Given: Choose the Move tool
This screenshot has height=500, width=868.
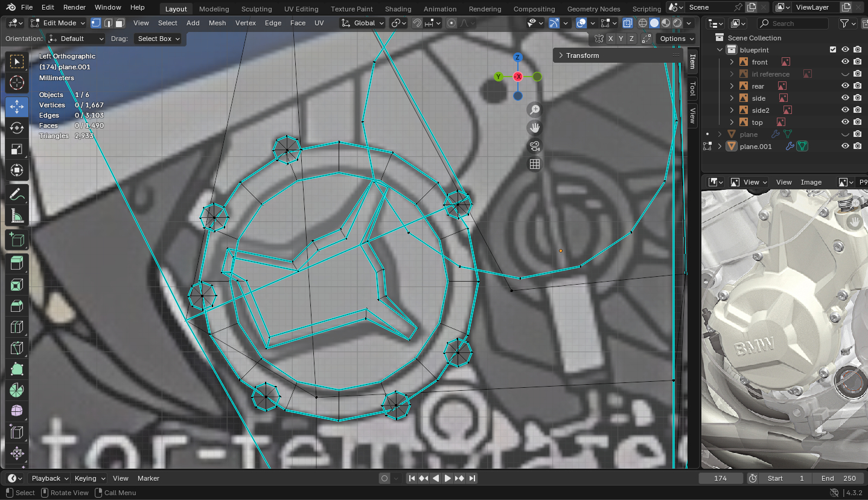Looking at the screenshot, I should click(x=17, y=107).
